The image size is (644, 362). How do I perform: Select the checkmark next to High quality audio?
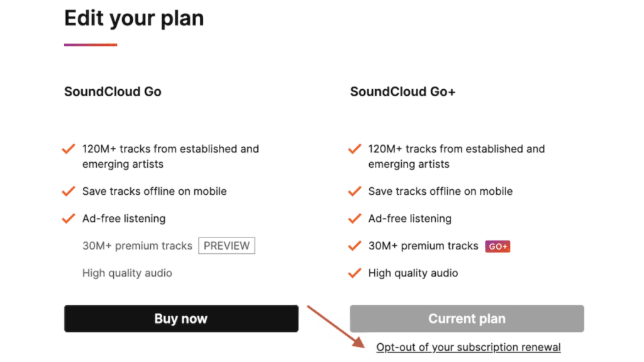[x=354, y=273]
